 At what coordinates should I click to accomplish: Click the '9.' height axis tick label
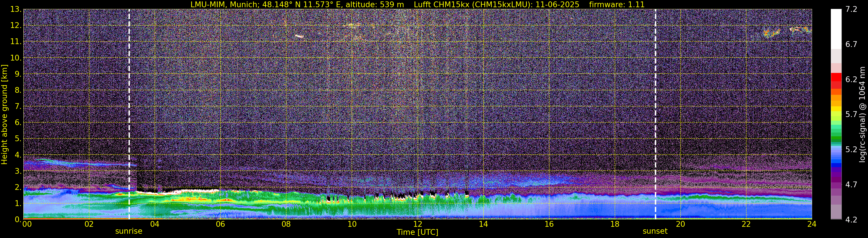(x=18, y=74)
